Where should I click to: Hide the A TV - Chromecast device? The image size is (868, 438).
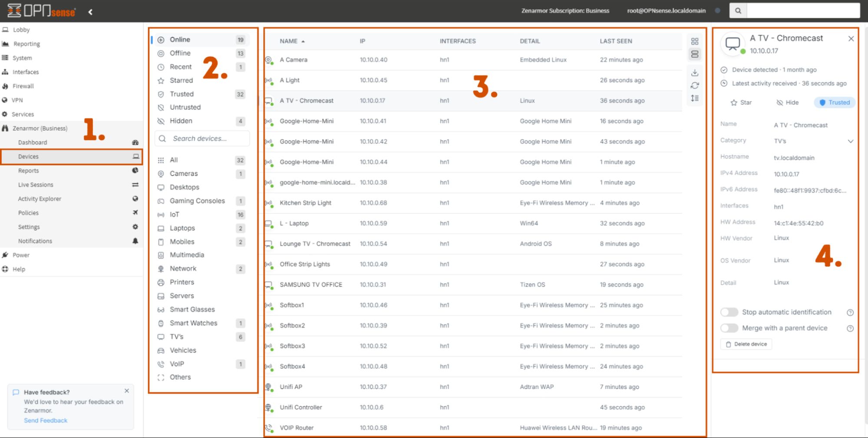[787, 102]
